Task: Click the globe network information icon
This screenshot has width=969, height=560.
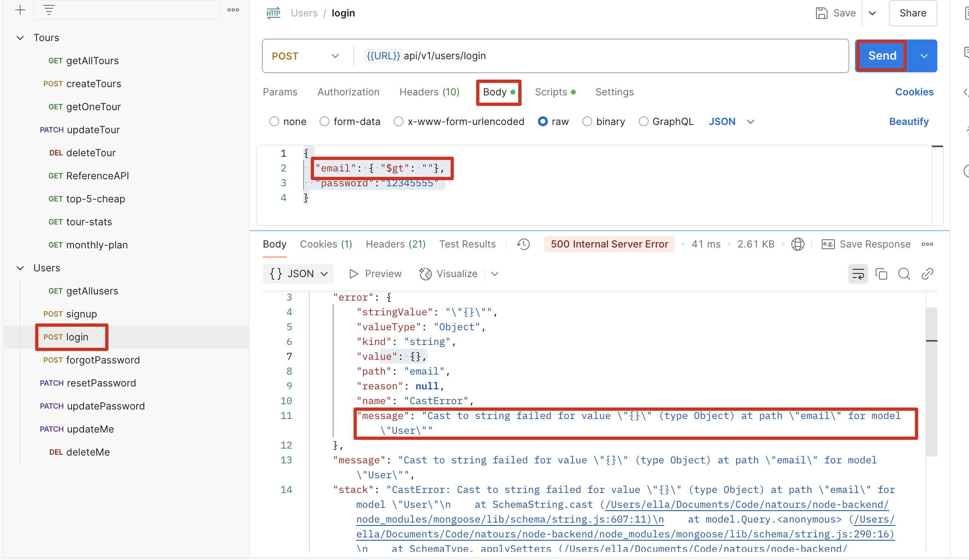Action: [797, 244]
